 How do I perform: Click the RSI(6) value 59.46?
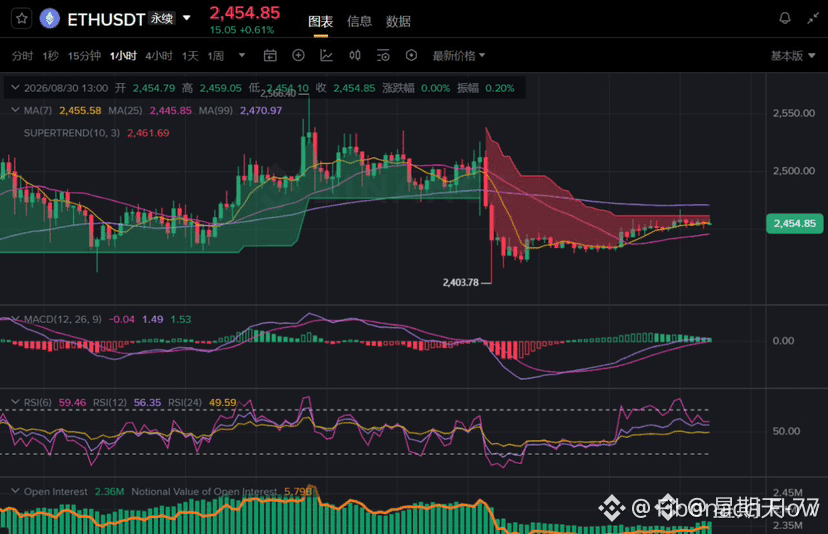pos(72,402)
